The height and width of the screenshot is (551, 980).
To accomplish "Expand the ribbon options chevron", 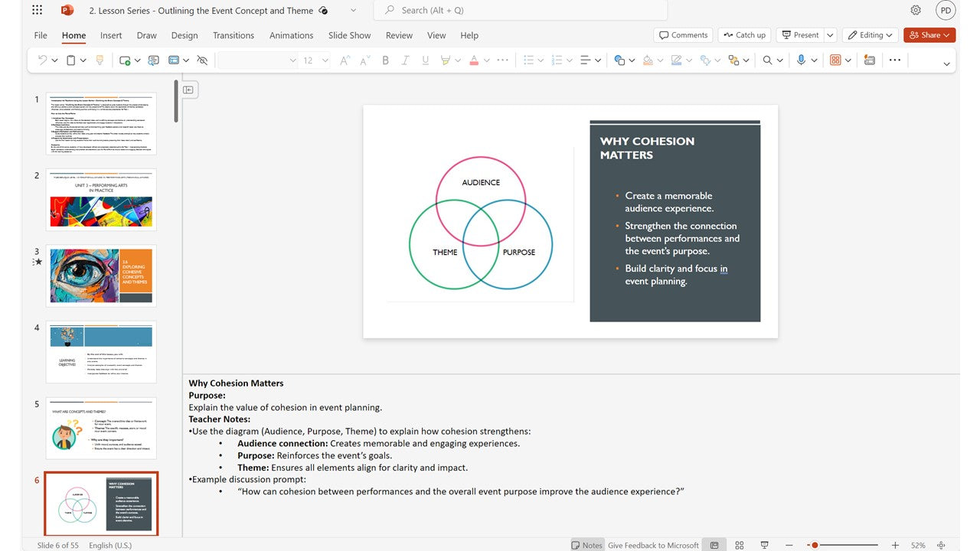I will (946, 64).
